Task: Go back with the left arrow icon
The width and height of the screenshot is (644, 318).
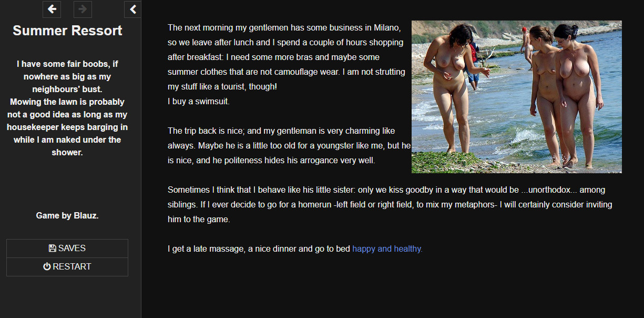Action: click(52, 9)
